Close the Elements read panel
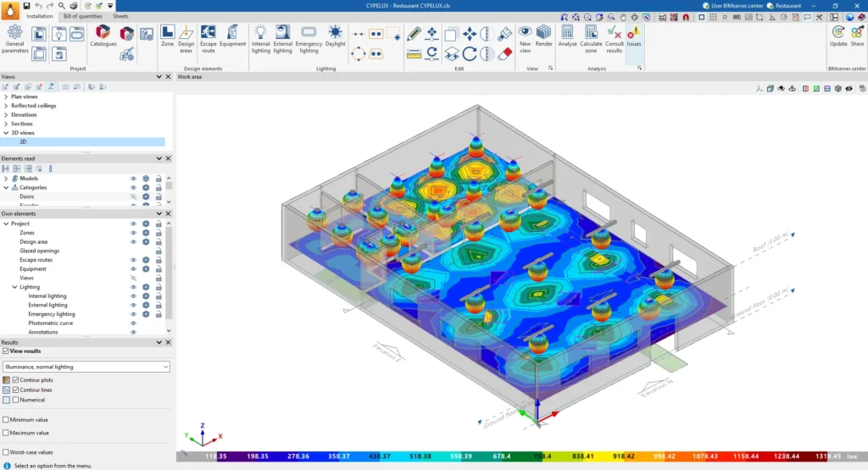Viewport: 868px width, 470px height. coord(169,158)
